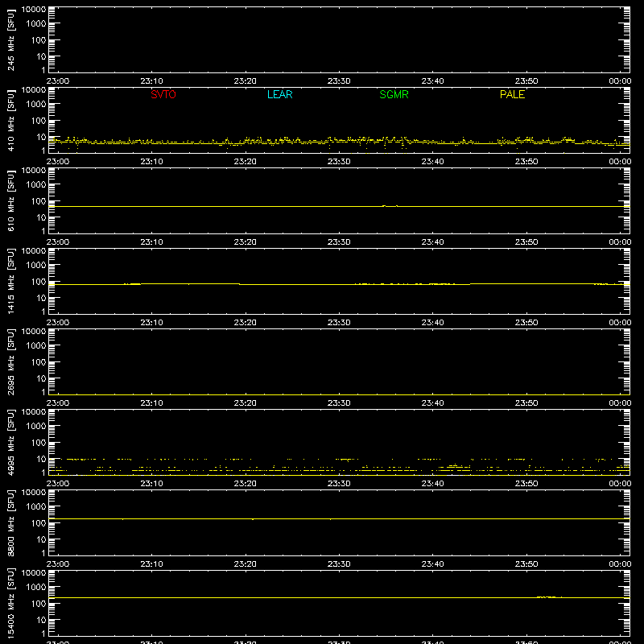Image resolution: width=644 pixels, height=644 pixels.
Task: Select the 8800 MHz [SFU] axis title
Action: 11,522
